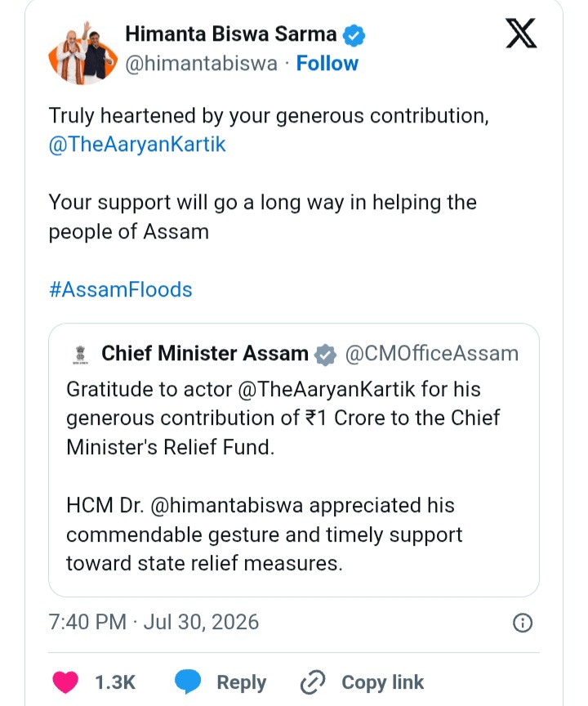The width and height of the screenshot is (588, 706).
Task: Tap Himanta Biswa Sarma's verified badge
Action: pos(354,35)
